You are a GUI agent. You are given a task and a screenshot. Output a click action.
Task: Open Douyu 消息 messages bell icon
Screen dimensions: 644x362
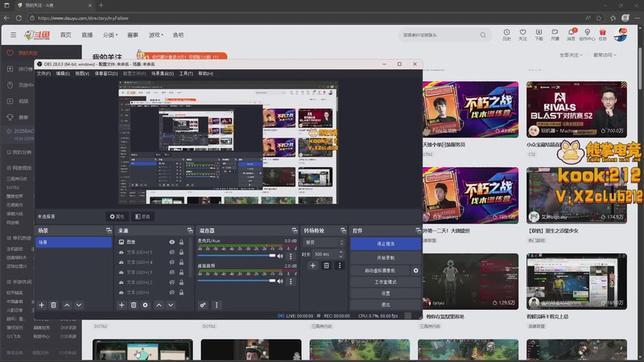(x=571, y=35)
